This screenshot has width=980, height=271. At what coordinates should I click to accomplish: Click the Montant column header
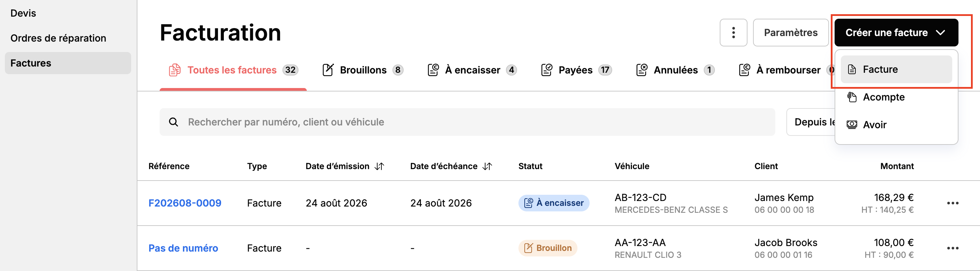coord(897,166)
